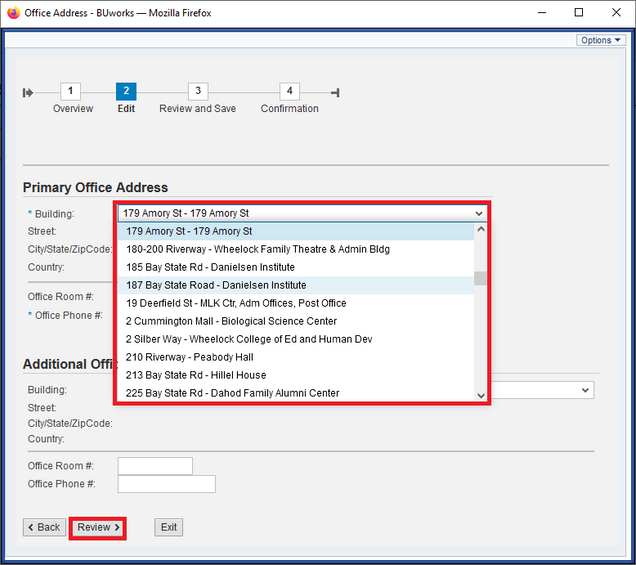Select 2 Cummington Mall Biological Science Center
This screenshot has width=636, height=565.
(x=296, y=321)
